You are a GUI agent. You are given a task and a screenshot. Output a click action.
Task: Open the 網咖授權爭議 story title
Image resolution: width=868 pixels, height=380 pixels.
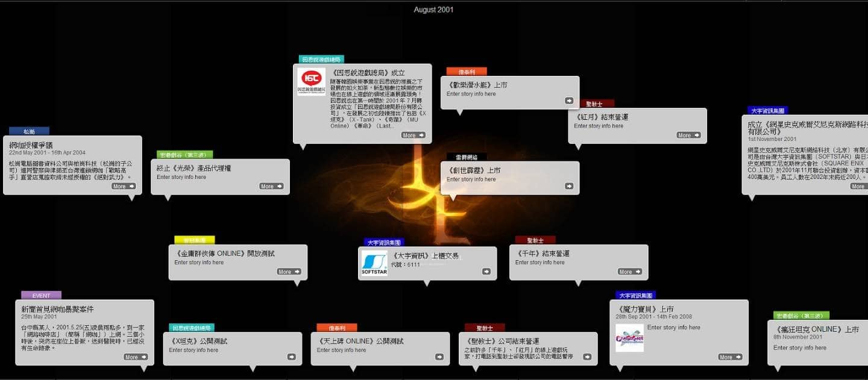[31, 145]
